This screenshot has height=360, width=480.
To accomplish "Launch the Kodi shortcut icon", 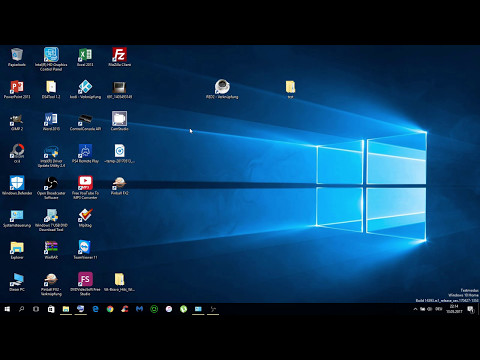I will click(85, 89).
